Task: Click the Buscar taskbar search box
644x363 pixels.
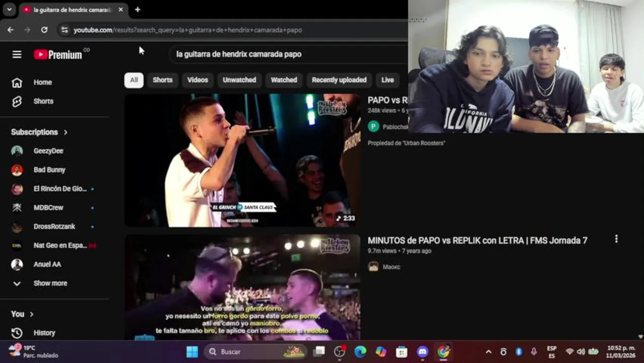Action: click(255, 351)
